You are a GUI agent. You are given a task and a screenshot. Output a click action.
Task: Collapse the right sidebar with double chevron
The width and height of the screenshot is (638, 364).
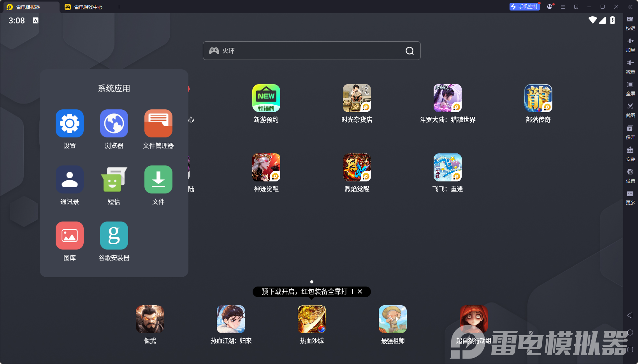point(630,7)
